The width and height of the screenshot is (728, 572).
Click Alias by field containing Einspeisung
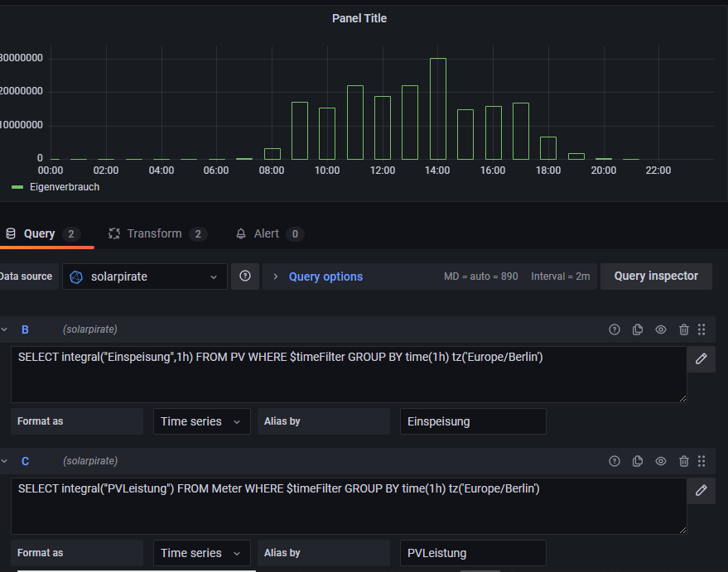click(x=472, y=421)
